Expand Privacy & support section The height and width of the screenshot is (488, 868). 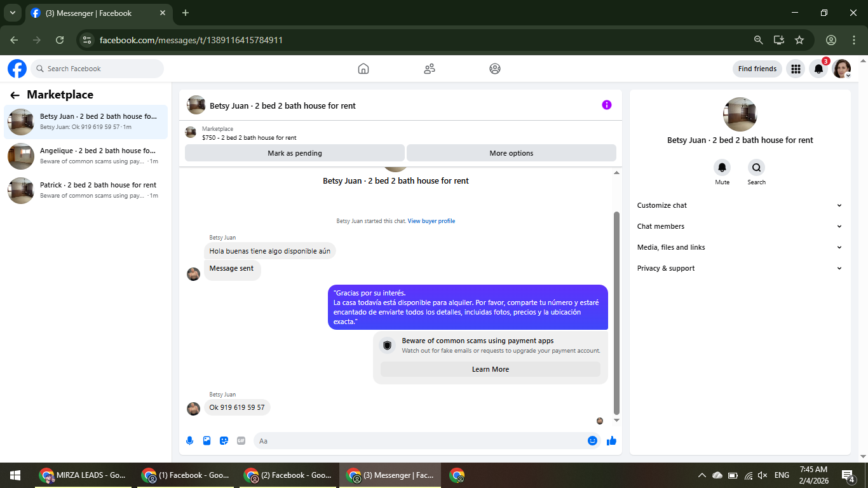click(x=740, y=268)
